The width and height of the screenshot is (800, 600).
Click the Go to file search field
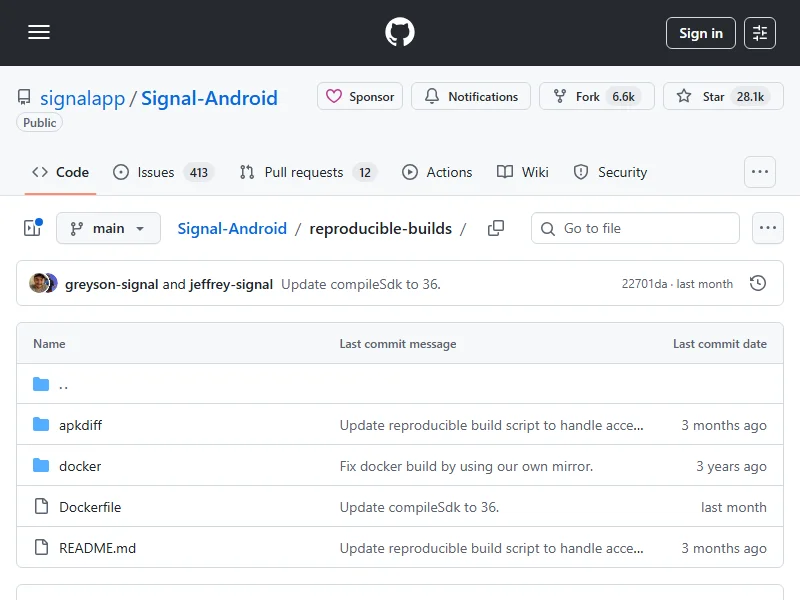pos(635,228)
